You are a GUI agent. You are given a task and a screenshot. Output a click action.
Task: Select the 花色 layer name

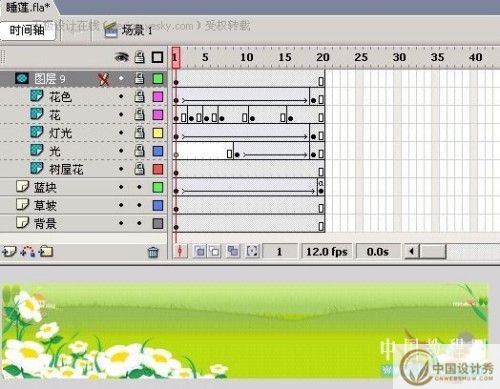(60, 97)
